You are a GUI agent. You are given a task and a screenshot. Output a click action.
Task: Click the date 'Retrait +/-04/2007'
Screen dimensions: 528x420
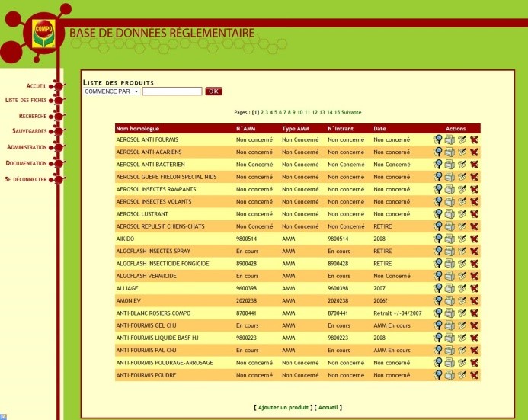(x=398, y=313)
